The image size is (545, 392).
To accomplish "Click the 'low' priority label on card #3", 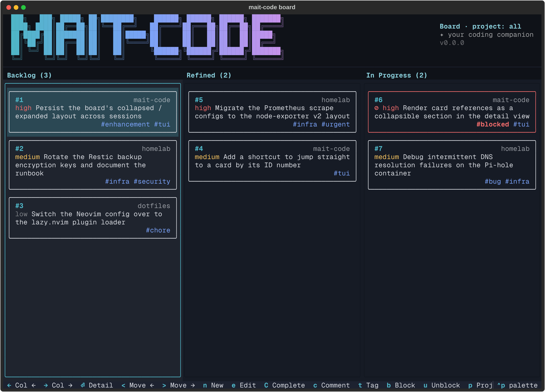I will click(x=21, y=214).
